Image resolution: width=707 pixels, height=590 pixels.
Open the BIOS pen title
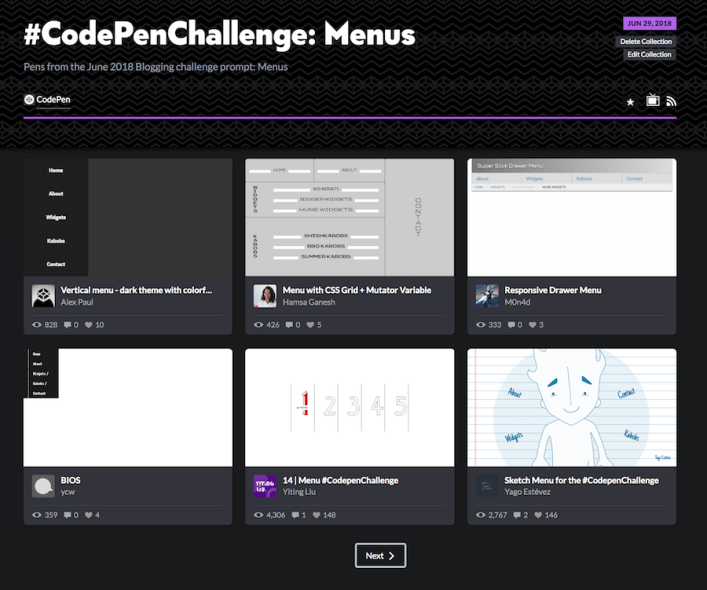71,480
